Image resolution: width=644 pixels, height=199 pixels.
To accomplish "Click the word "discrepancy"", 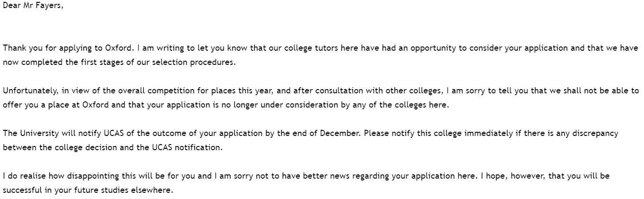I will click(x=594, y=133).
